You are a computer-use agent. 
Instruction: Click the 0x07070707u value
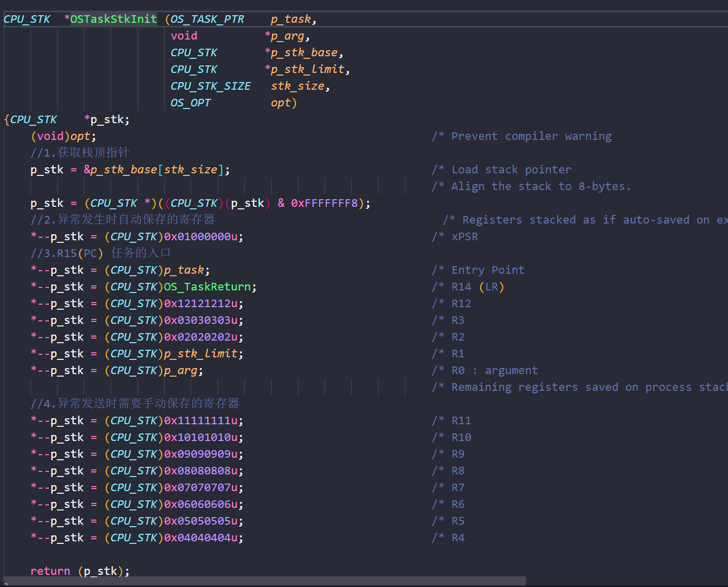(x=201, y=488)
